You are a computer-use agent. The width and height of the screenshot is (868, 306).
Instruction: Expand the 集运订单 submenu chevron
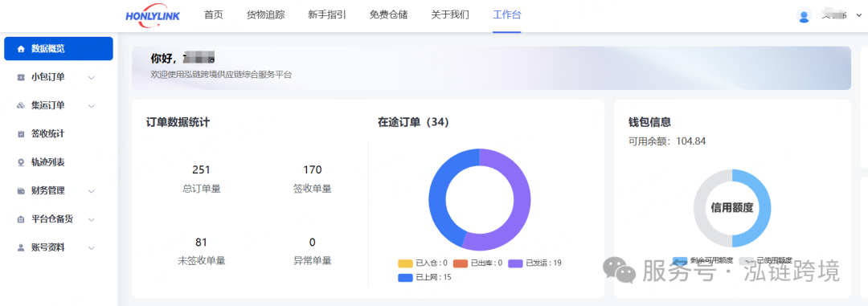coord(92,106)
